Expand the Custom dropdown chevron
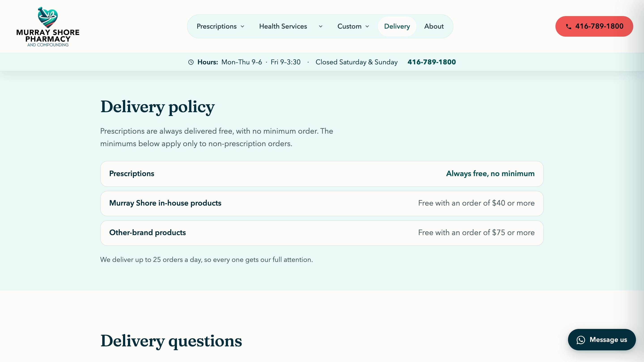Screen dimensions: 644x362 click(x=367, y=27)
